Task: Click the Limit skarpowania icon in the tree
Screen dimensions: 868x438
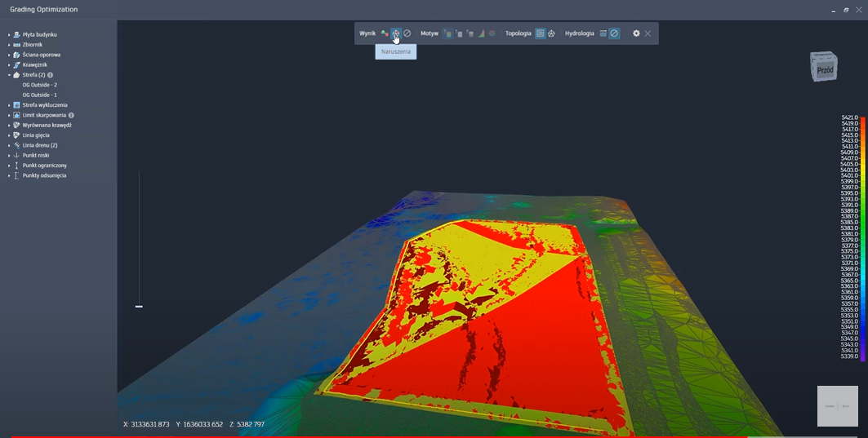Action: [16, 115]
